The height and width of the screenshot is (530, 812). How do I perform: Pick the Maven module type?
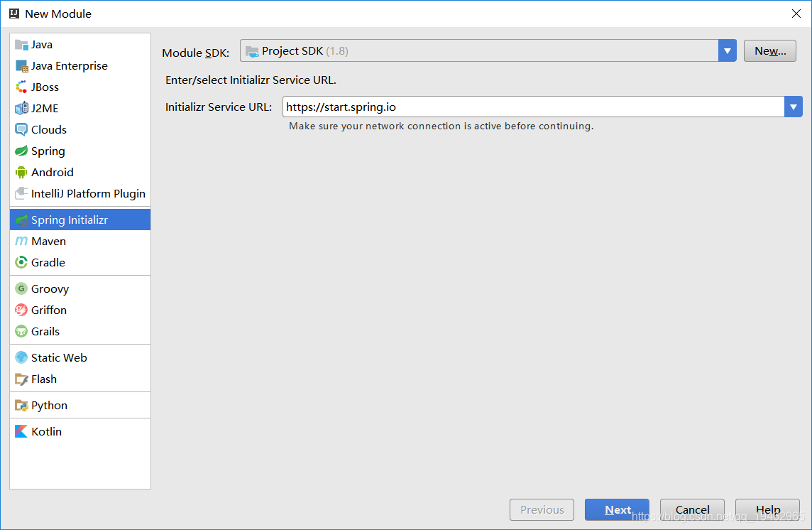click(80, 241)
